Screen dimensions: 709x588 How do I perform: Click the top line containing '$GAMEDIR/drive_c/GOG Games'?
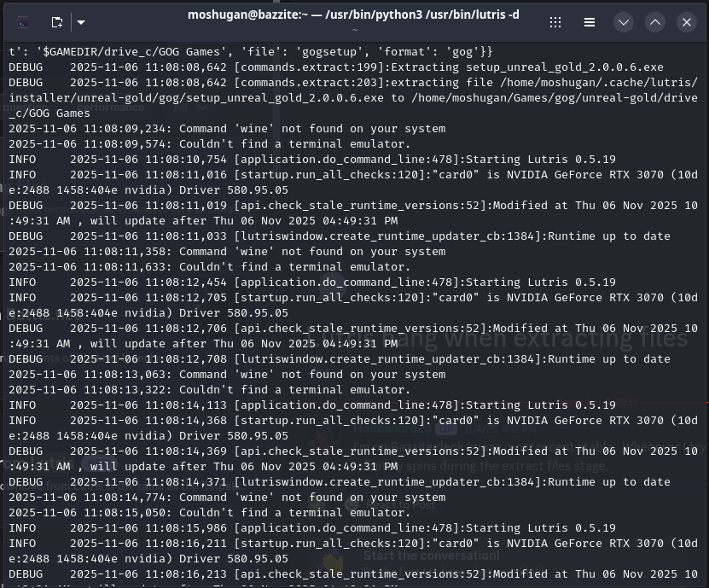(251, 51)
